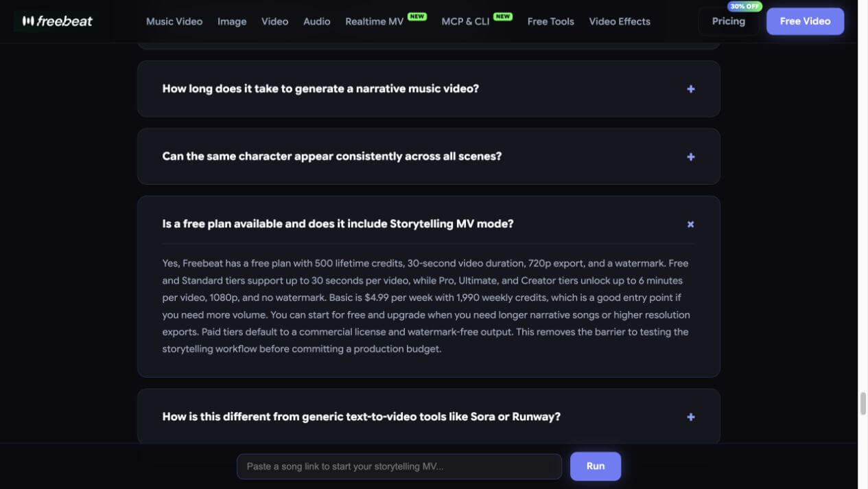Click the Run button
Screen dimensions: 868x489
[596, 466]
